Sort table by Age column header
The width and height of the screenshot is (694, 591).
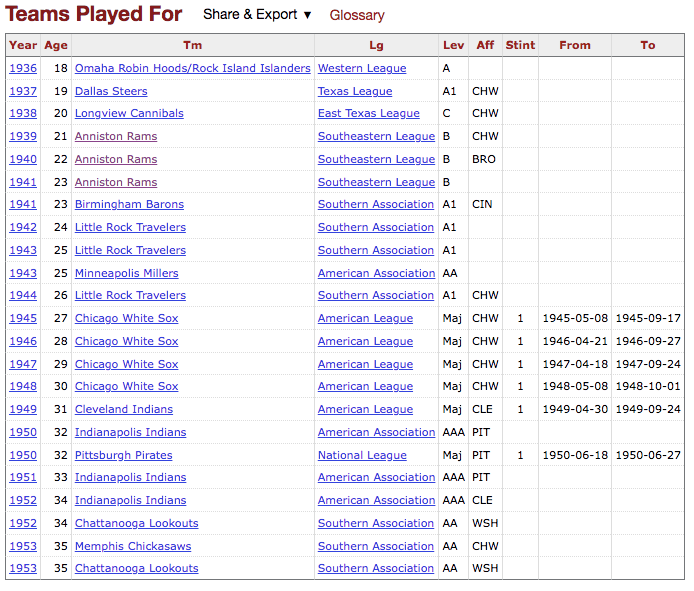tap(56, 45)
